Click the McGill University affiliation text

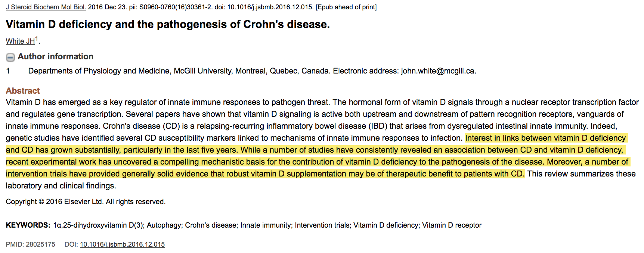(202, 71)
